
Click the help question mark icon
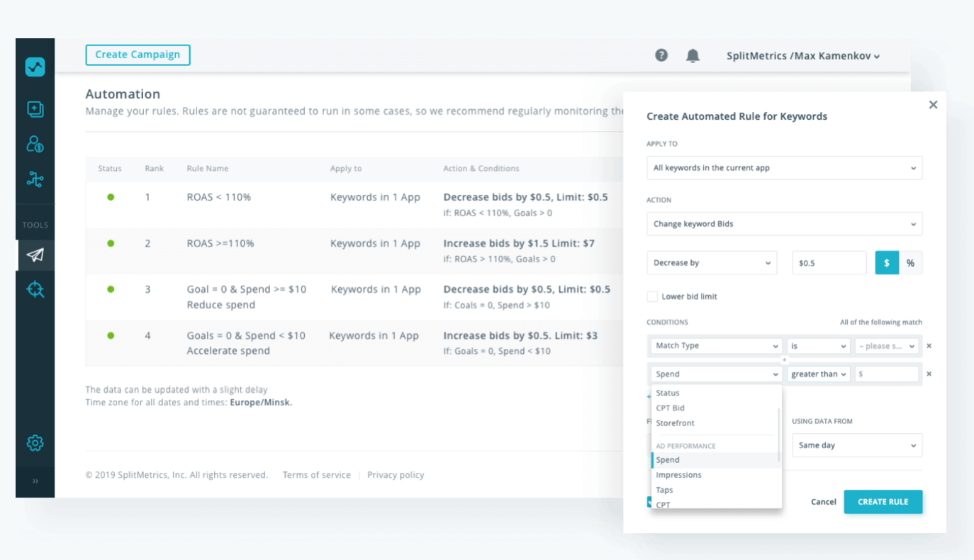click(x=661, y=55)
